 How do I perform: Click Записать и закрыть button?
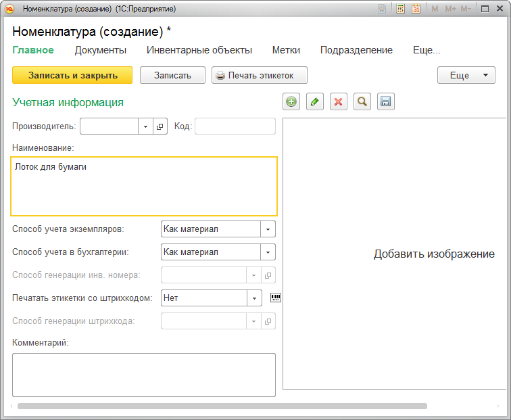pyautogui.click(x=72, y=75)
